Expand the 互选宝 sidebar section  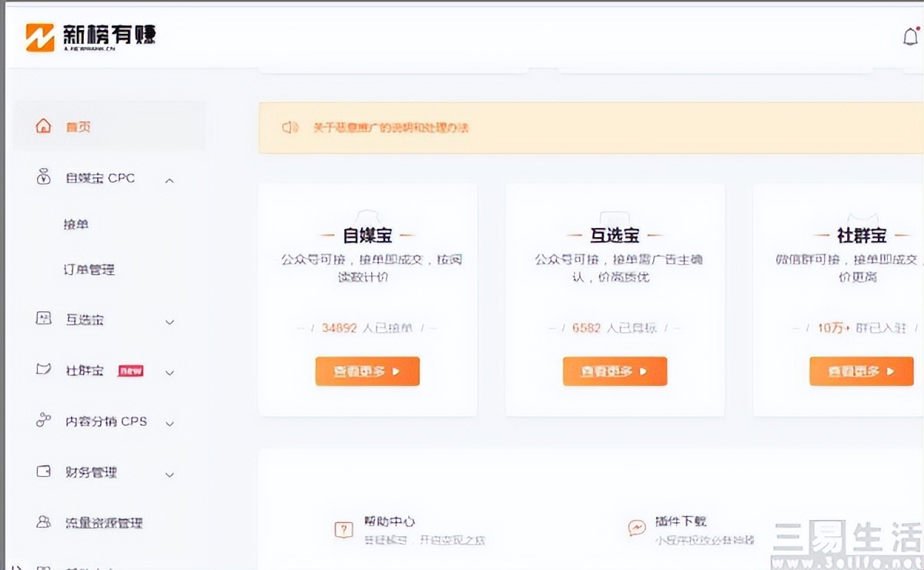click(169, 321)
